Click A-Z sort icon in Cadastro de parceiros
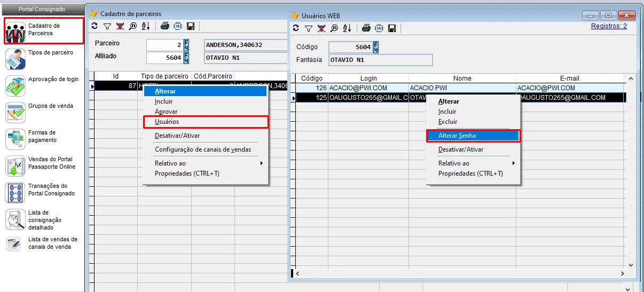Screen dimensions: 644x292 [x=146, y=26]
